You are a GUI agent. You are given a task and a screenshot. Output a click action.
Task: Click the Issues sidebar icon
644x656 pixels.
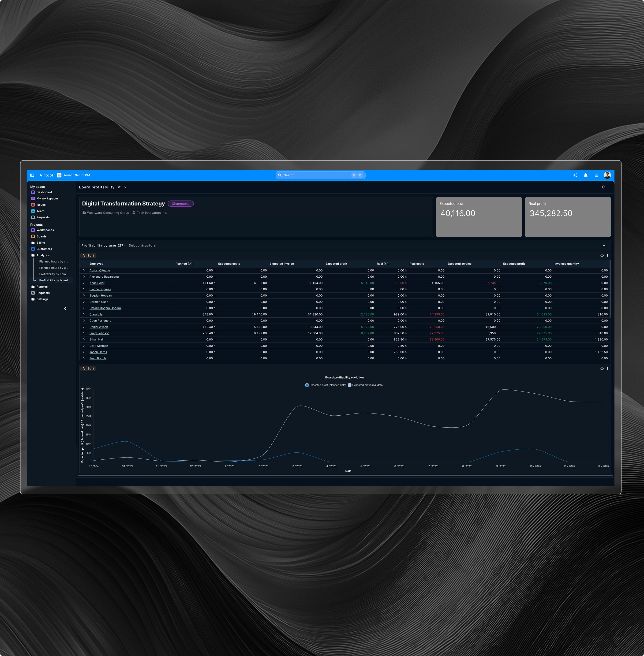click(x=33, y=205)
